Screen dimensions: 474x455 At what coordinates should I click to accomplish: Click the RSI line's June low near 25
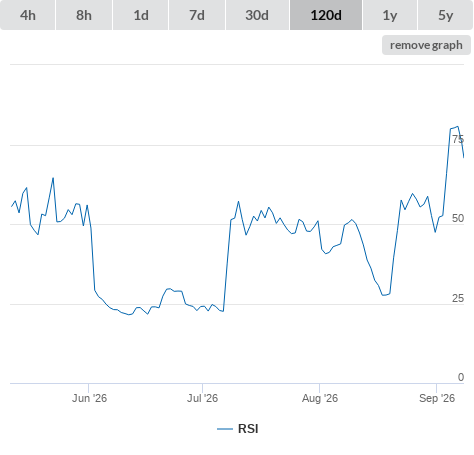(x=130, y=314)
